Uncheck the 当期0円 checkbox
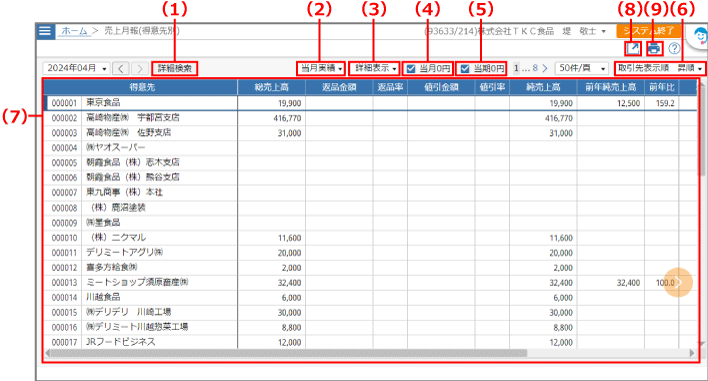 [465, 69]
